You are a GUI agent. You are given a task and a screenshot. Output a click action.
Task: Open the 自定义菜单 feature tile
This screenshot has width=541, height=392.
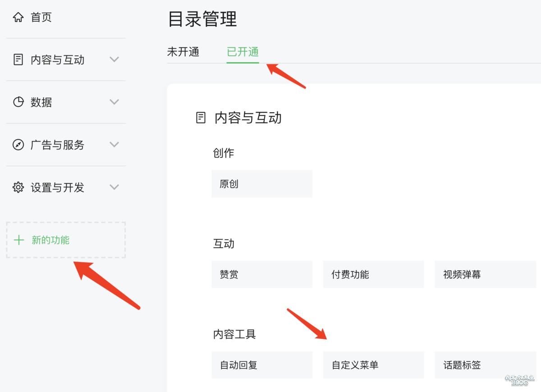tap(373, 365)
